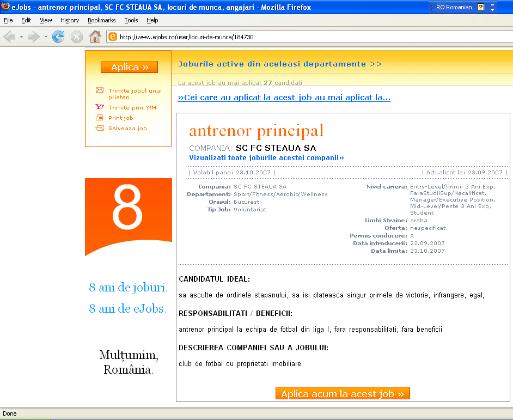Reload the page with the refresh icon

click(x=58, y=36)
